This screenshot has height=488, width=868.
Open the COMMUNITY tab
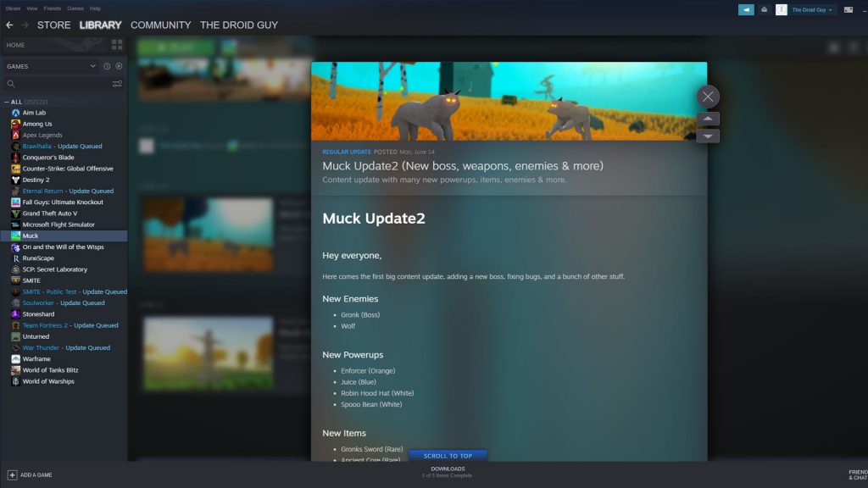coord(160,25)
